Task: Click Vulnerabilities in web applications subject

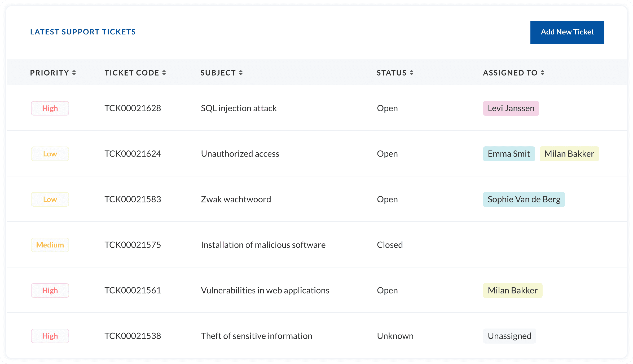Action: tap(265, 291)
